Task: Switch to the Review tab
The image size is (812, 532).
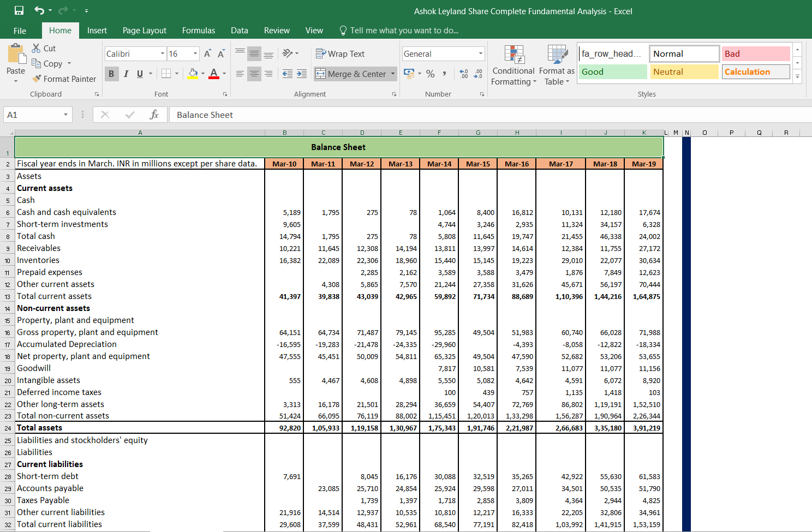Action: tap(277, 31)
